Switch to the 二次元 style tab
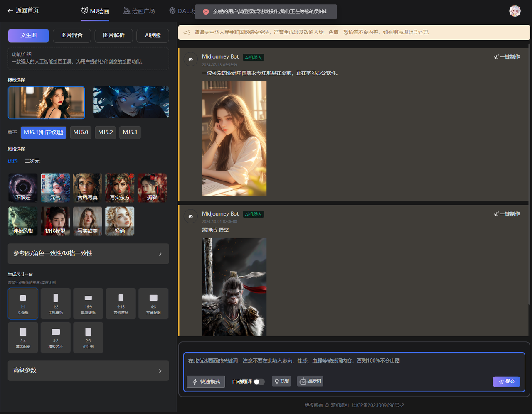532x414 pixels. 32,161
